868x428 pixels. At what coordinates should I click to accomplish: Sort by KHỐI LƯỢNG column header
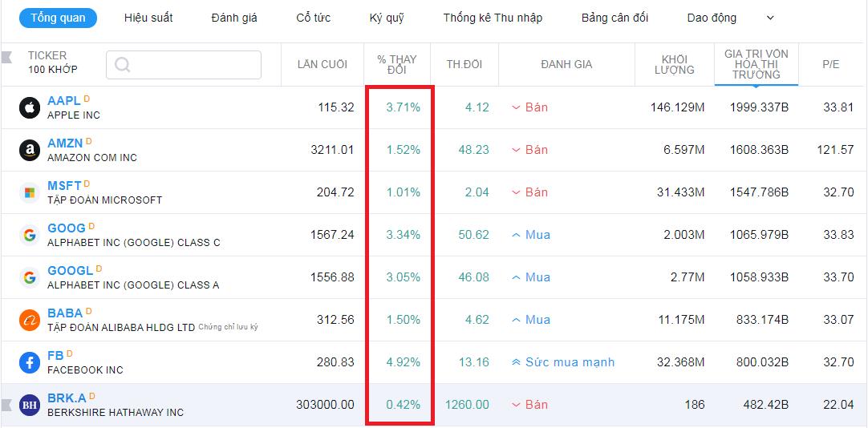click(x=674, y=65)
